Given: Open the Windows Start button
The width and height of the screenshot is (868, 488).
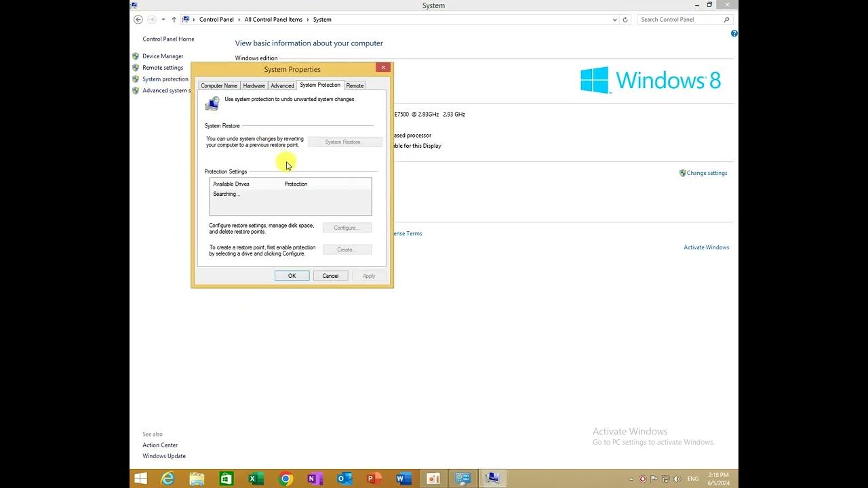Looking at the screenshot, I should pos(140,479).
